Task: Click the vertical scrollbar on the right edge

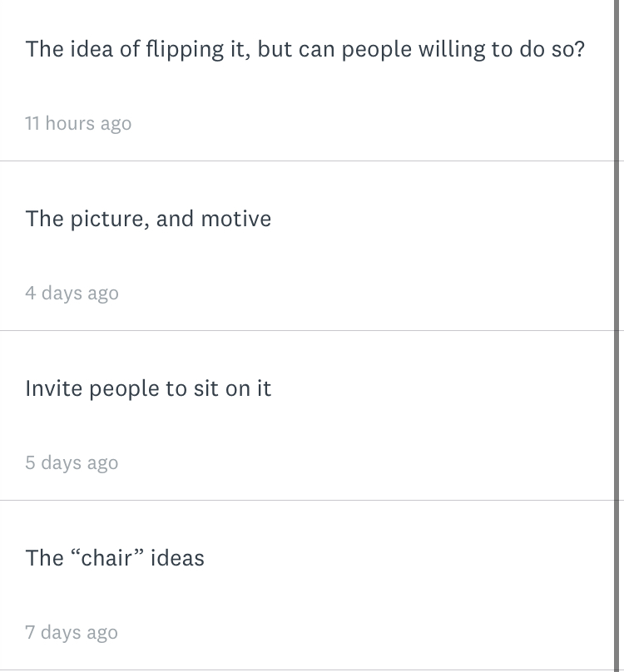Action: click(x=618, y=333)
